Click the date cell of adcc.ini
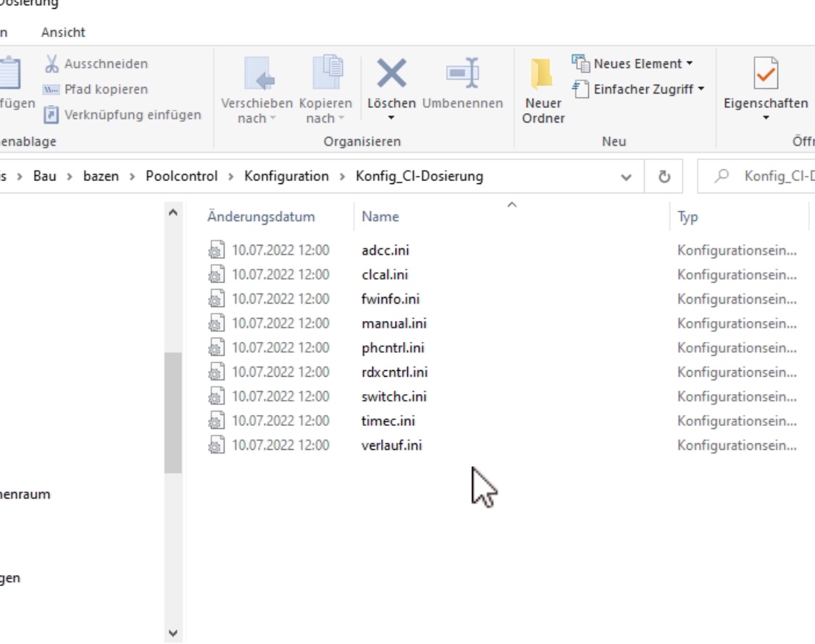The image size is (815, 644). tap(280, 250)
